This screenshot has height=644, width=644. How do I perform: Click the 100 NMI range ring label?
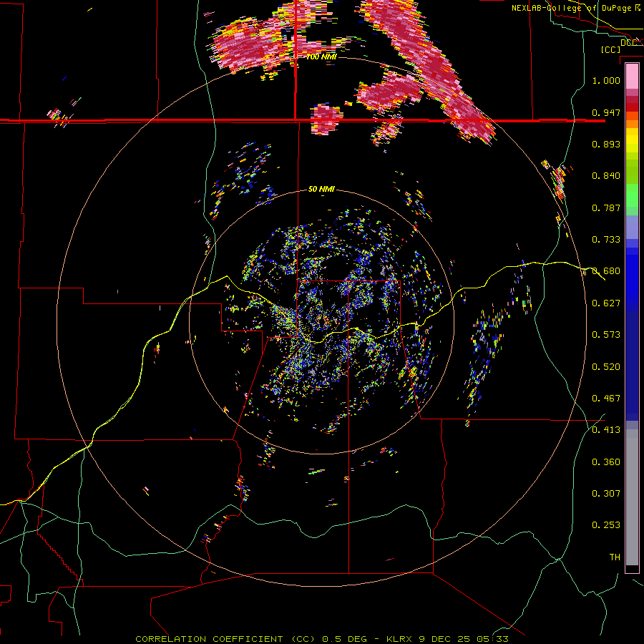pos(321,57)
